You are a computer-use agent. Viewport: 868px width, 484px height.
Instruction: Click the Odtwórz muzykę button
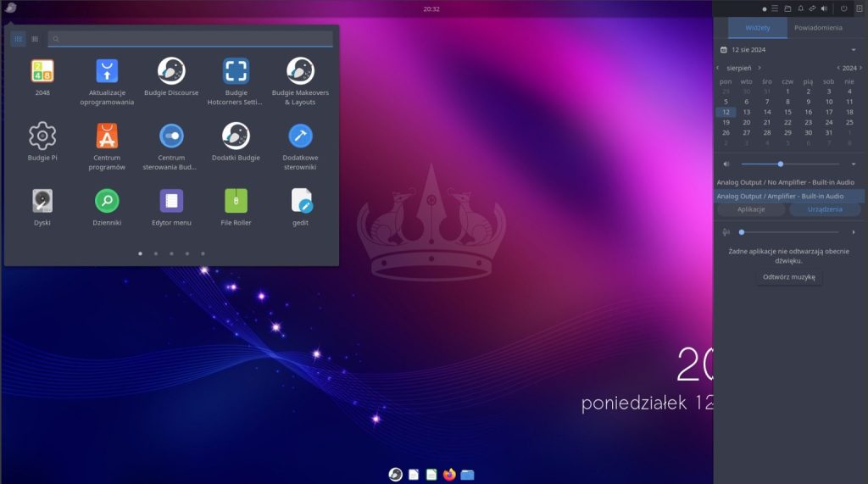coord(789,277)
